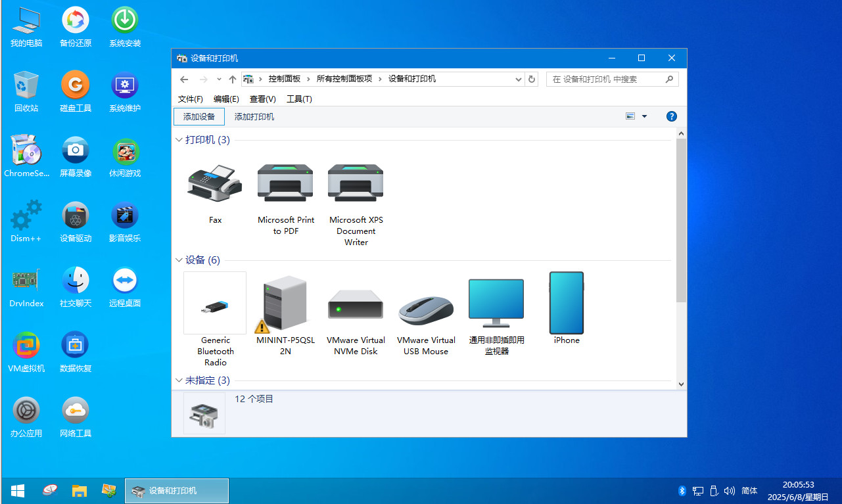This screenshot has width=842, height=504.
Task: Expand 所有控制面板项 breadcrumb arrow
Action: 381,79
